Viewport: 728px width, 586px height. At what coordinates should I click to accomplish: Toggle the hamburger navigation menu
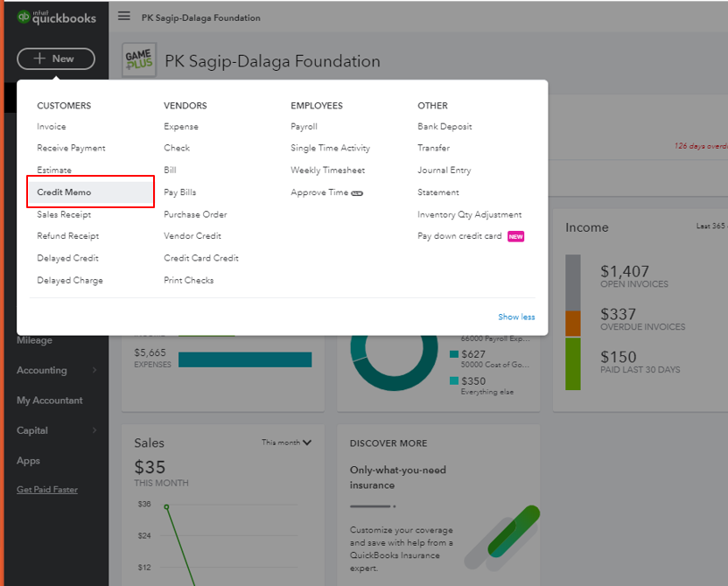[124, 17]
